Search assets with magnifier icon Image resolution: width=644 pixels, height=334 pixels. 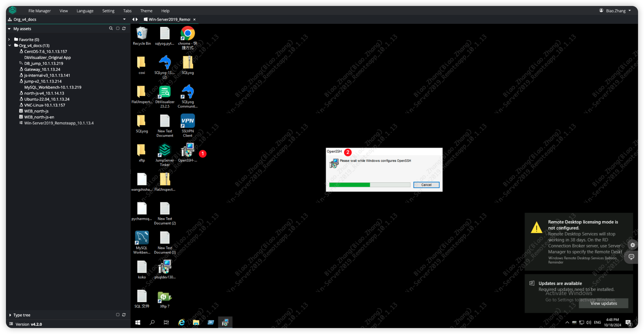click(111, 28)
